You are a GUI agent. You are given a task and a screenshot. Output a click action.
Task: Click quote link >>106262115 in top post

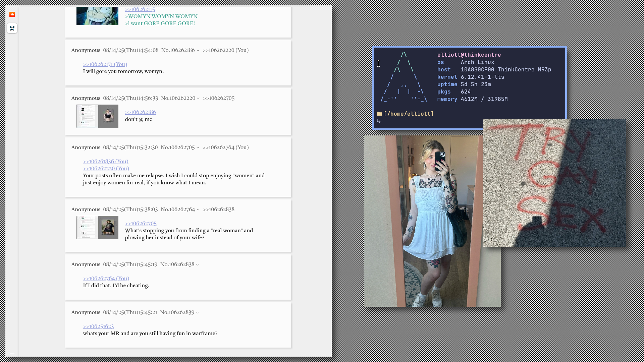click(140, 9)
